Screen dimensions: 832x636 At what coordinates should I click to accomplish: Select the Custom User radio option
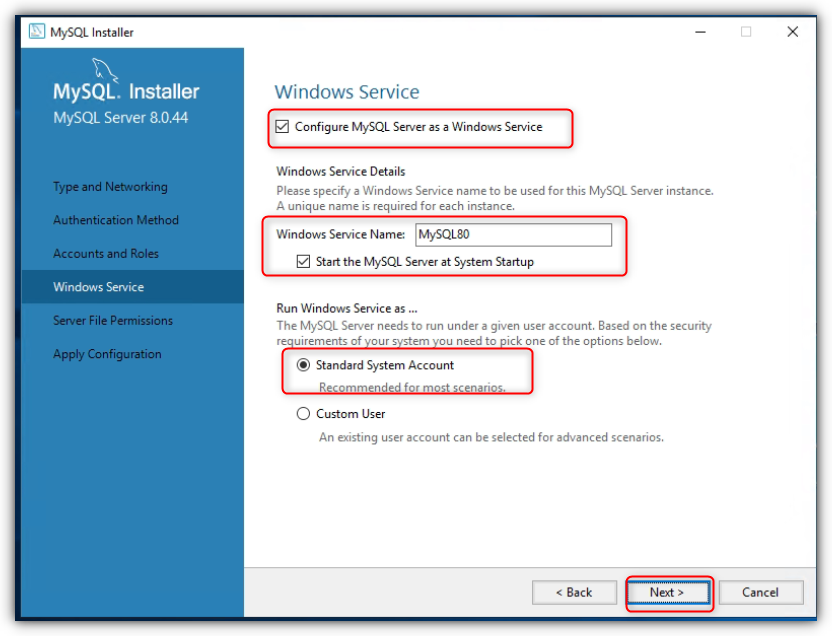pyautogui.click(x=303, y=414)
